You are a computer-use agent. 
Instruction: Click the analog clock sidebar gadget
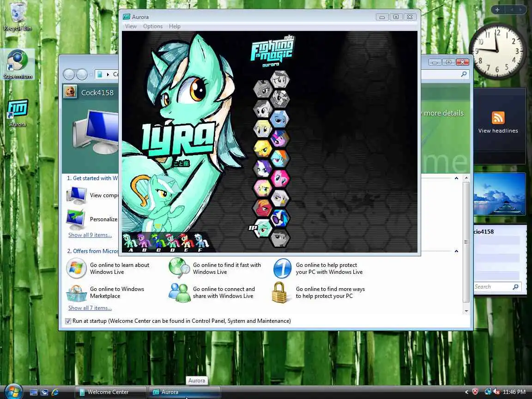coord(497,51)
